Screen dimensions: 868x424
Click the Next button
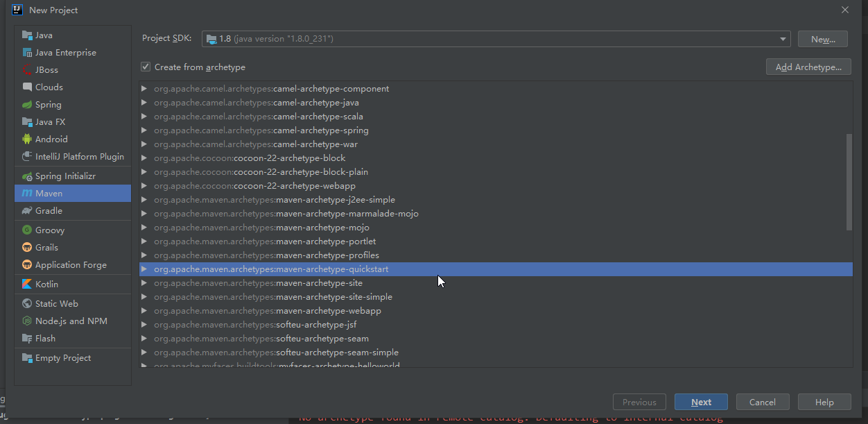coord(701,402)
